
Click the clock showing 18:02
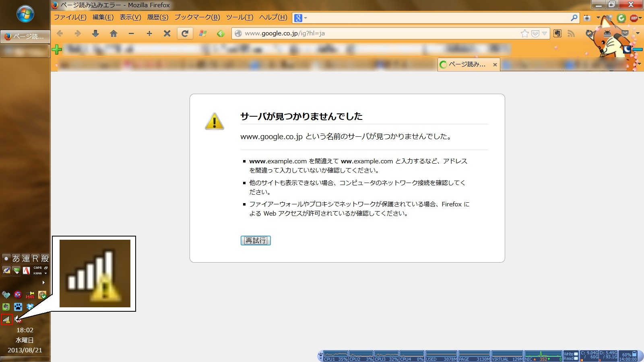pos(25,330)
